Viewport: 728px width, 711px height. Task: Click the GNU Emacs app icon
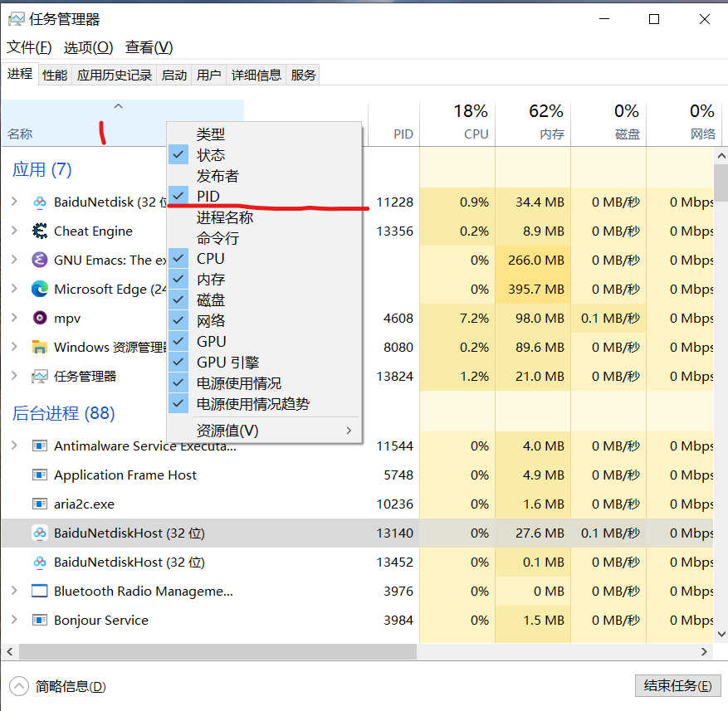coord(40,260)
